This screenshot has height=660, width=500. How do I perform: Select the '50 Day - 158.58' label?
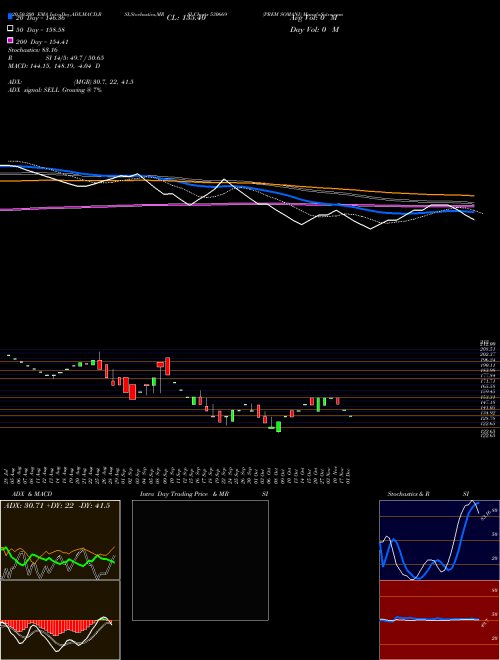tap(41, 30)
